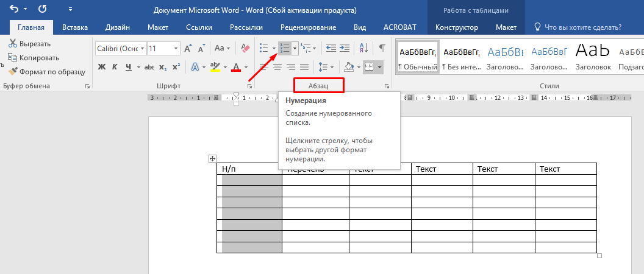Click Копировать to copy selection
The width and height of the screenshot is (644, 274).
tap(34, 58)
